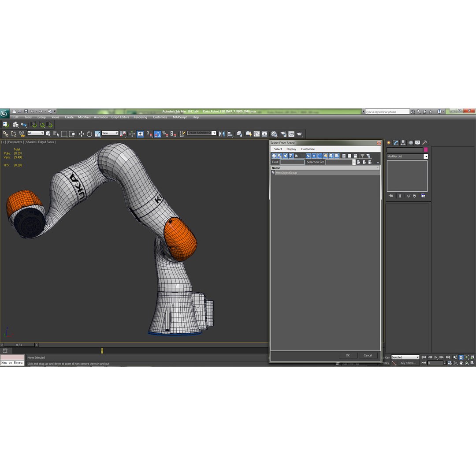Click Render Production teapot icon
476x476 pixels.
pos(299,134)
